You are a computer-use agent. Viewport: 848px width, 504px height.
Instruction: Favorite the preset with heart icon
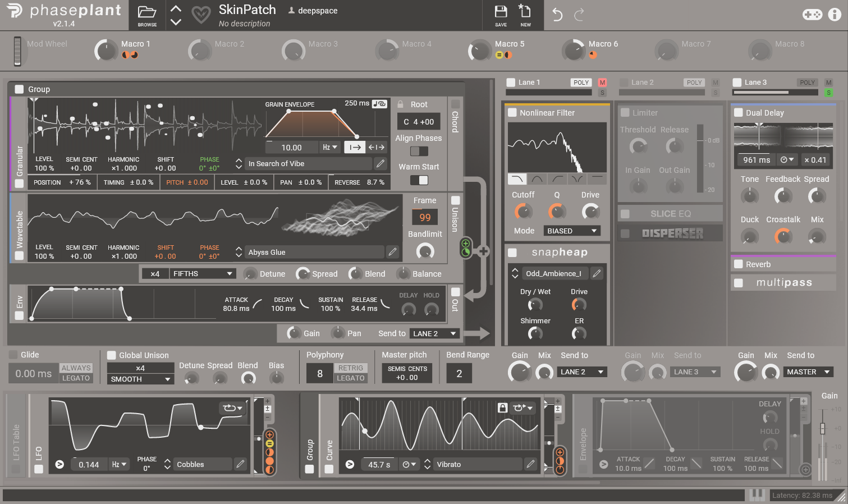click(x=201, y=15)
